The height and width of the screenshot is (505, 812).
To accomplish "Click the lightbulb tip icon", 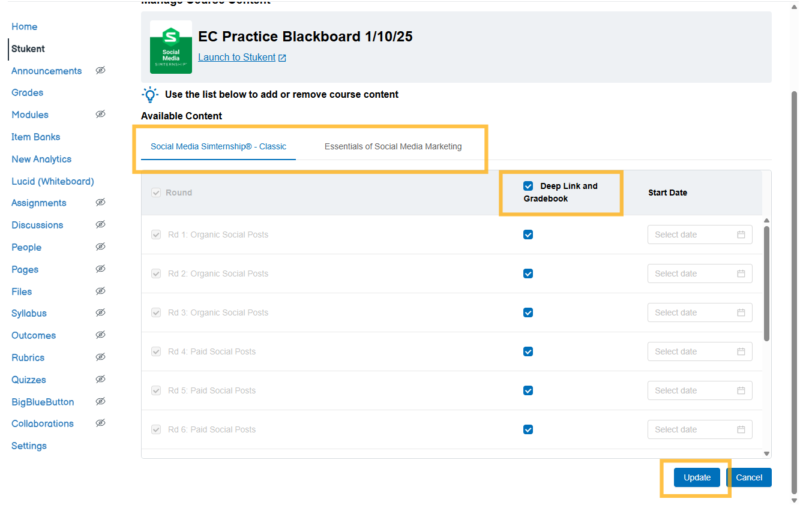I will point(150,95).
